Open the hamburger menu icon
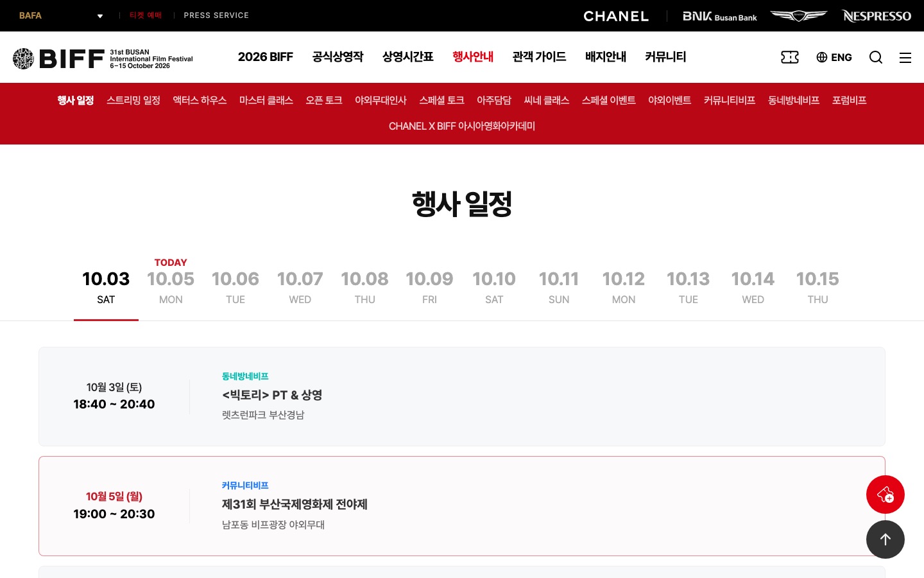The image size is (924, 578). click(x=905, y=58)
